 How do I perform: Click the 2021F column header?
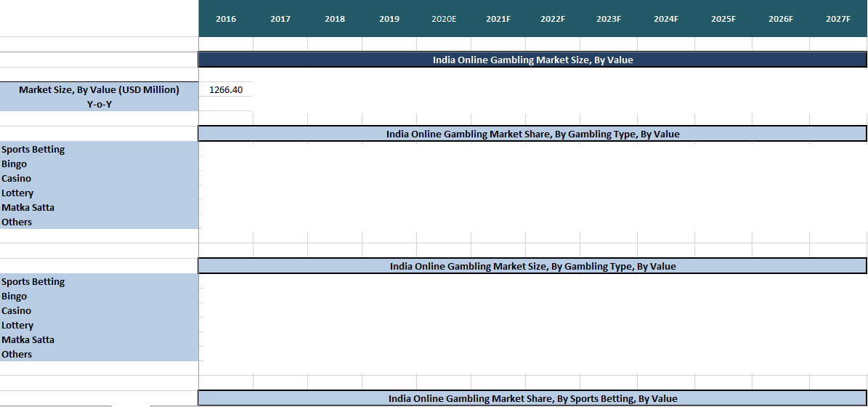tap(498, 19)
